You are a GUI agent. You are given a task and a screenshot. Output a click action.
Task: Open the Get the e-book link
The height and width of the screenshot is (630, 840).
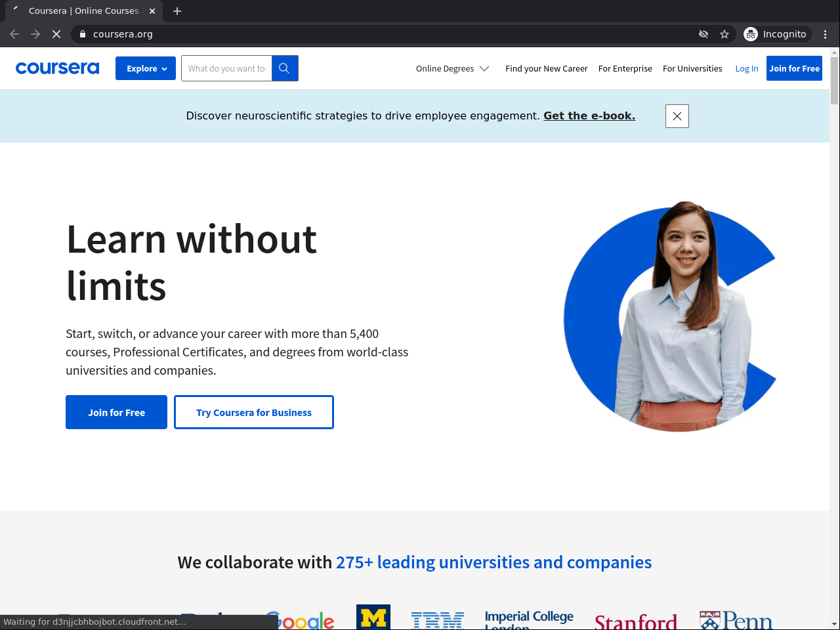click(x=589, y=115)
